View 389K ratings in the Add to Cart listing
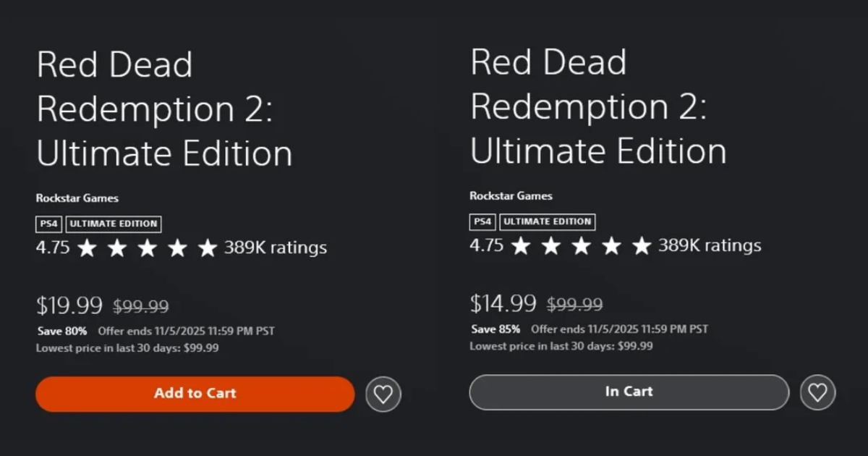This screenshot has height=456, width=868. [275, 248]
